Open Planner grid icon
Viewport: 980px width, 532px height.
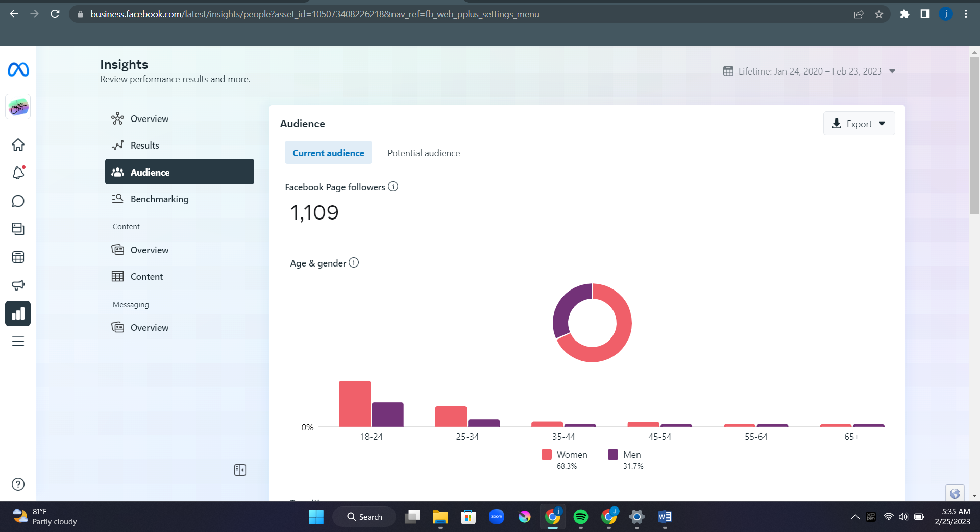pos(18,257)
